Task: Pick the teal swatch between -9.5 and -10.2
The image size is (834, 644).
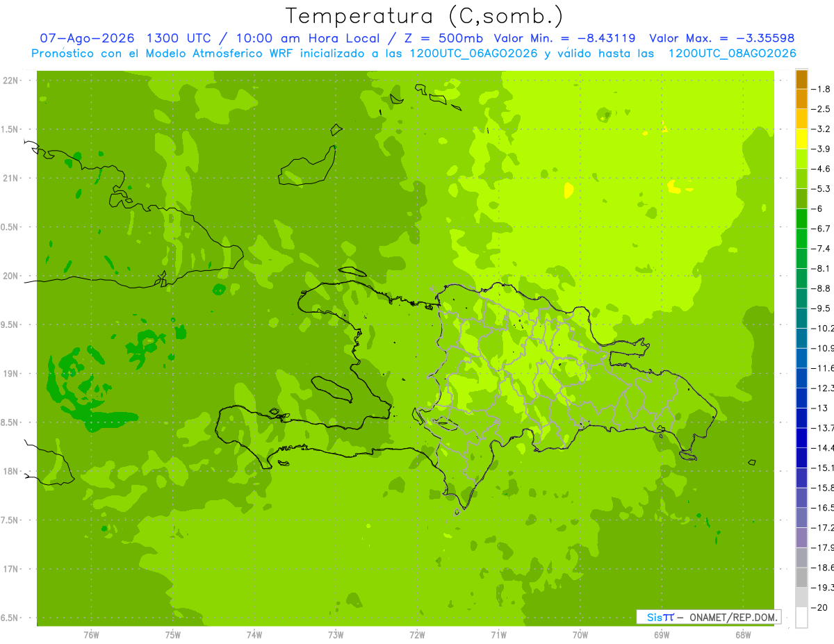Action: (801, 318)
